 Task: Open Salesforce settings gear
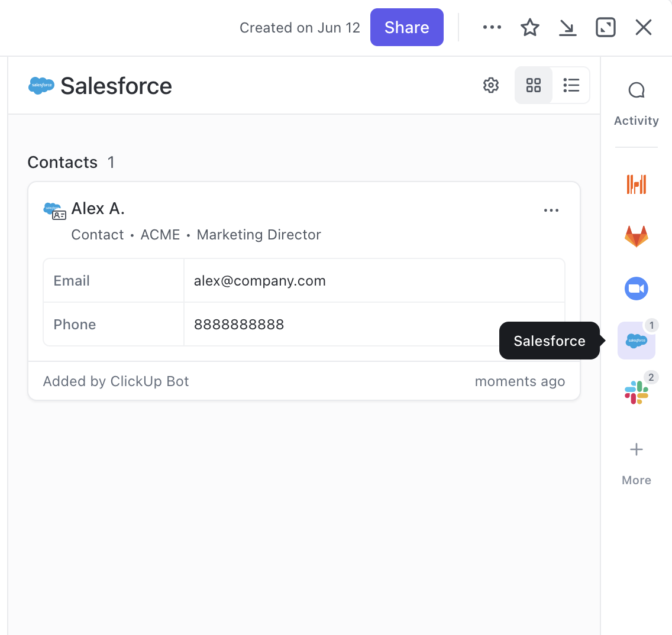click(x=491, y=85)
